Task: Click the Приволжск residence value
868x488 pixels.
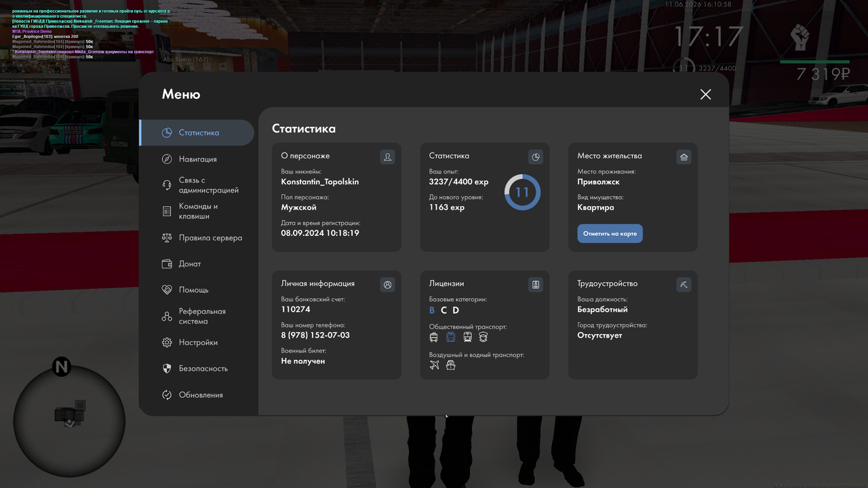Action: pyautogui.click(x=599, y=182)
